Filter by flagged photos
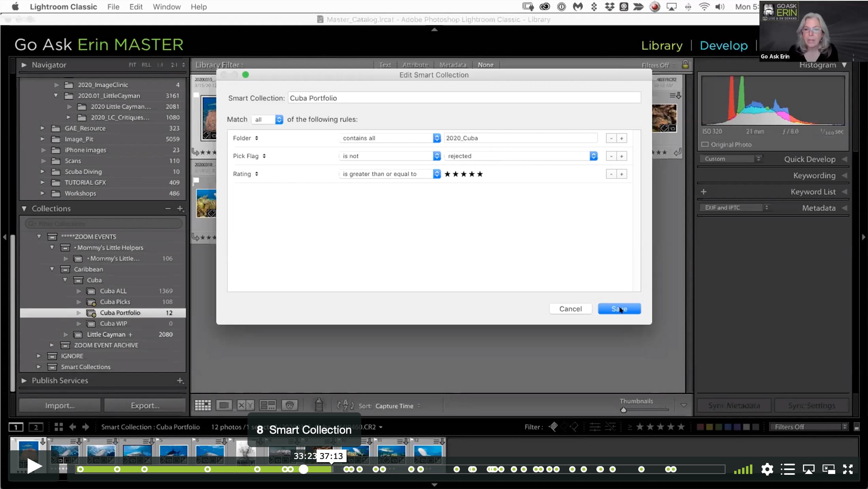 coord(553,427)
